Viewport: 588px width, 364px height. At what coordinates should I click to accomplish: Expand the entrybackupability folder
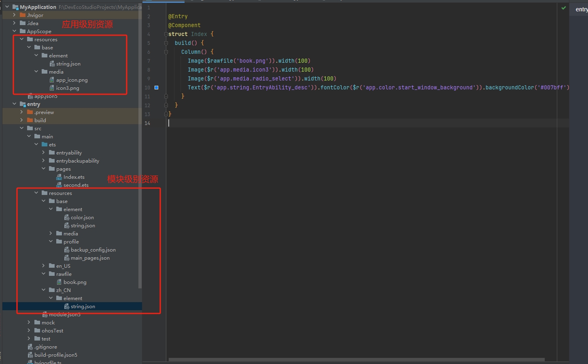tap(44, 161)
